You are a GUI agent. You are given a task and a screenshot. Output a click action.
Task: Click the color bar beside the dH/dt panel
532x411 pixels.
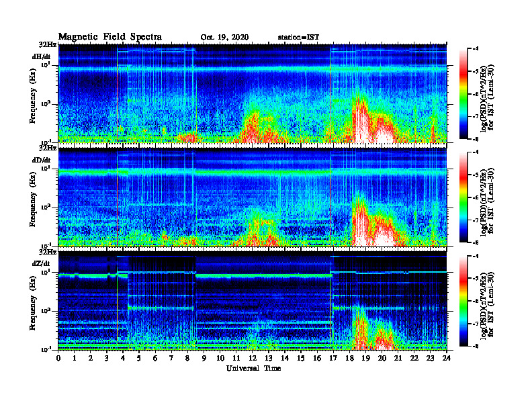tap(463, 94)
